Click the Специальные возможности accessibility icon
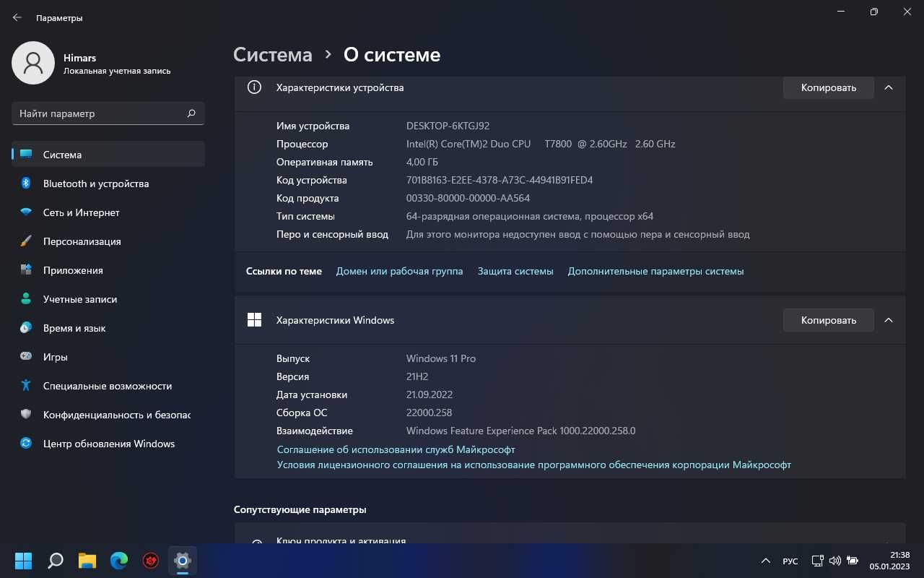The height and width of the screenshot is (578, 924). pyautogui.click(x=26, y=386)
